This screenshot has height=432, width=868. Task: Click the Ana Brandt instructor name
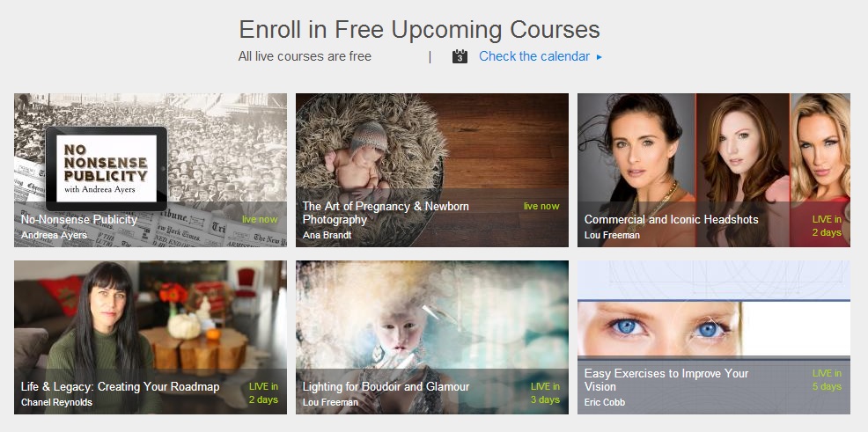click(327, 235)
